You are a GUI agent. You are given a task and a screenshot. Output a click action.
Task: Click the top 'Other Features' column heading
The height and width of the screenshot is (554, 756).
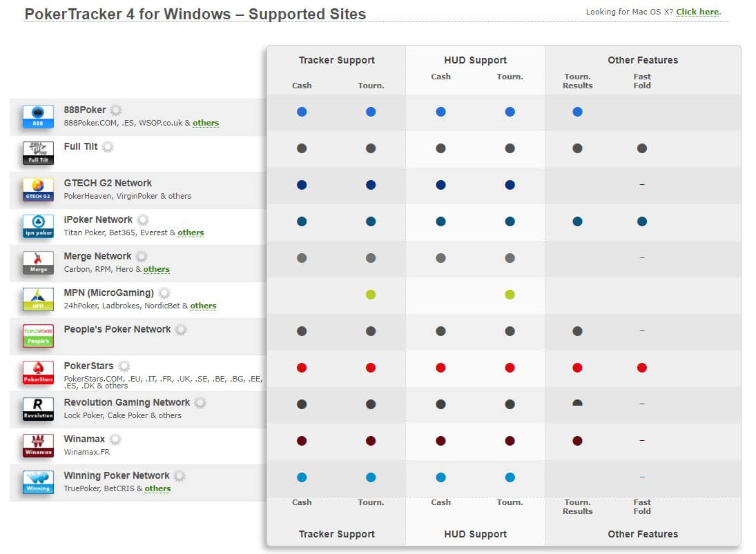pyautogui.click(x=643, y=60)
